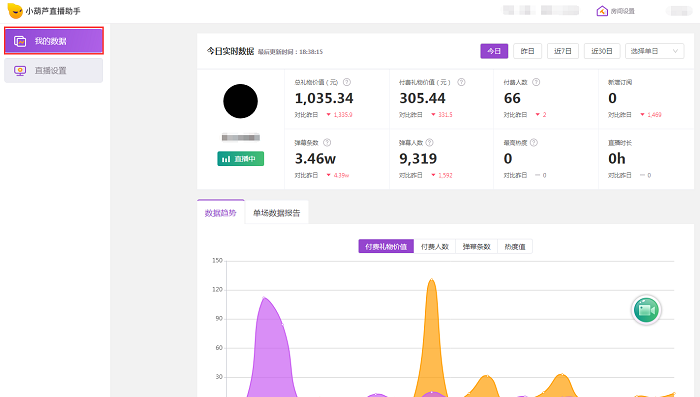Click the green 直播中 status button
Image resolution: width=700 pixels, height=397 pixels.
click(x=241, y=159)
